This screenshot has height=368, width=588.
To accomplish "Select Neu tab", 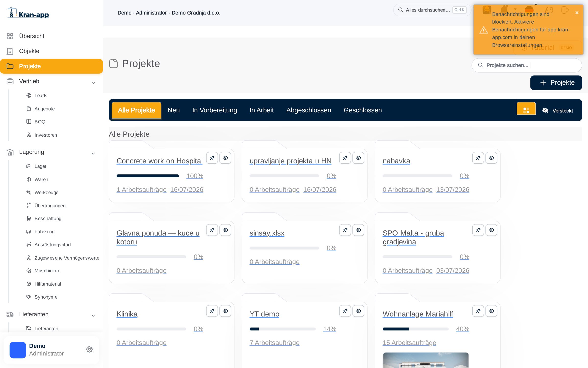I will [x=174, y=110].
